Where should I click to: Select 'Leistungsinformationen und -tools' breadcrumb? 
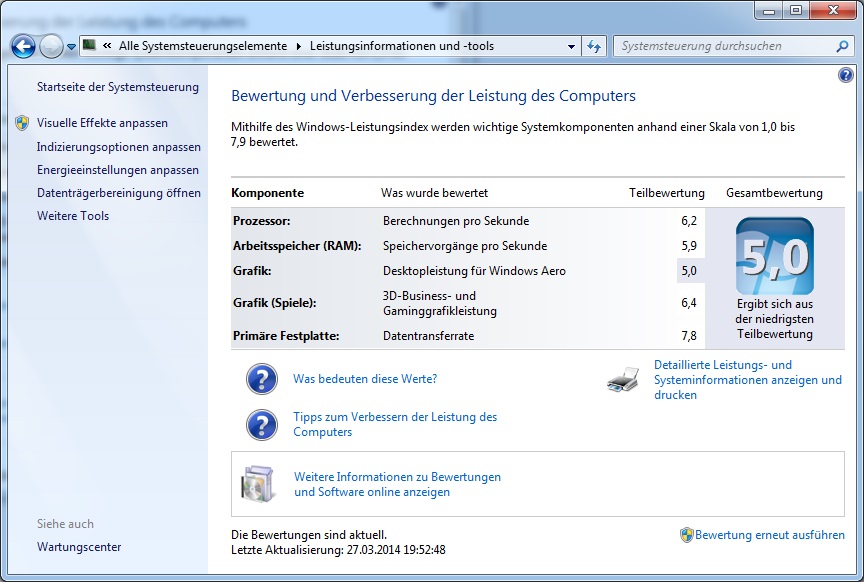click(x=402, y=46)
